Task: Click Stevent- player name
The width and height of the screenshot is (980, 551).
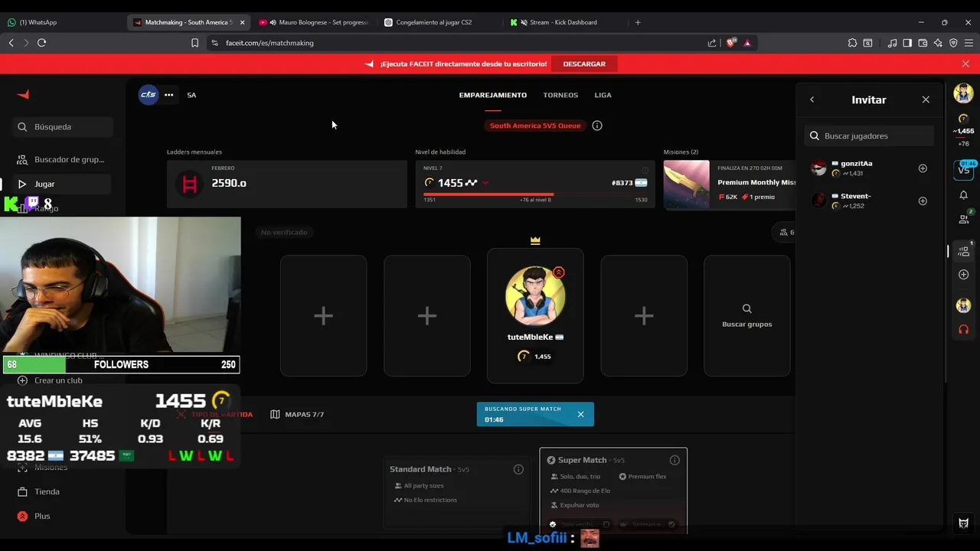Action: tap(855, 196)
